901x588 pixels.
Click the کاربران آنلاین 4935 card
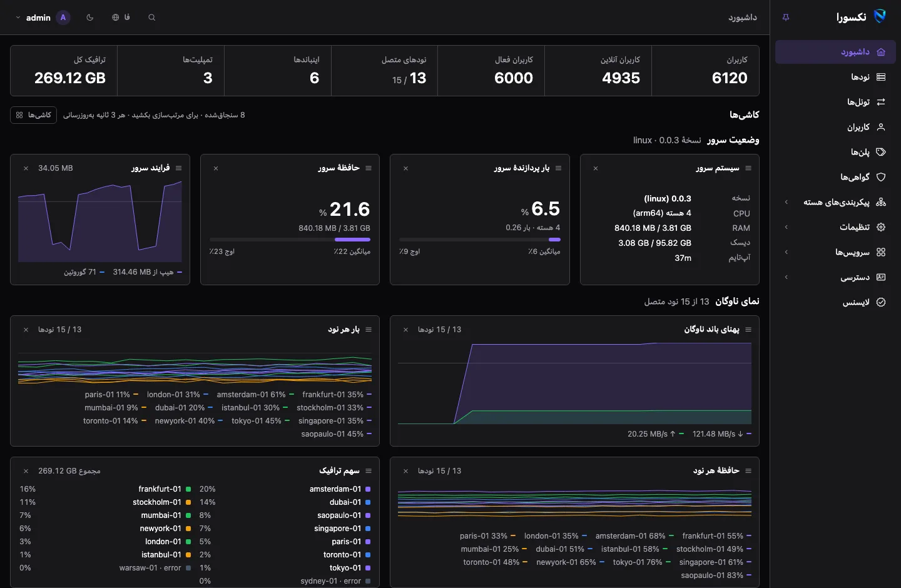click(598, 71)
